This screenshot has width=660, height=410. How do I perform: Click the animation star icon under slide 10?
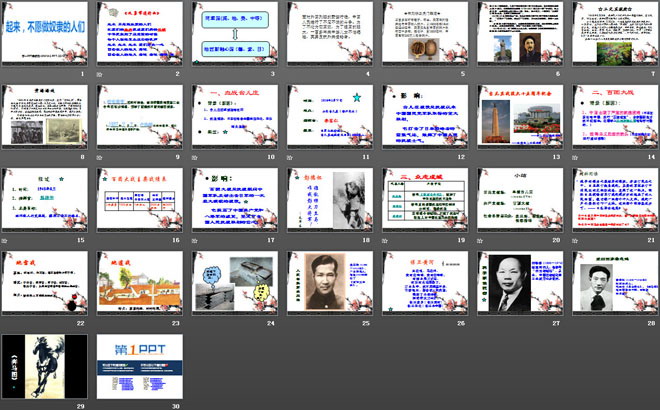click(195, 157)
